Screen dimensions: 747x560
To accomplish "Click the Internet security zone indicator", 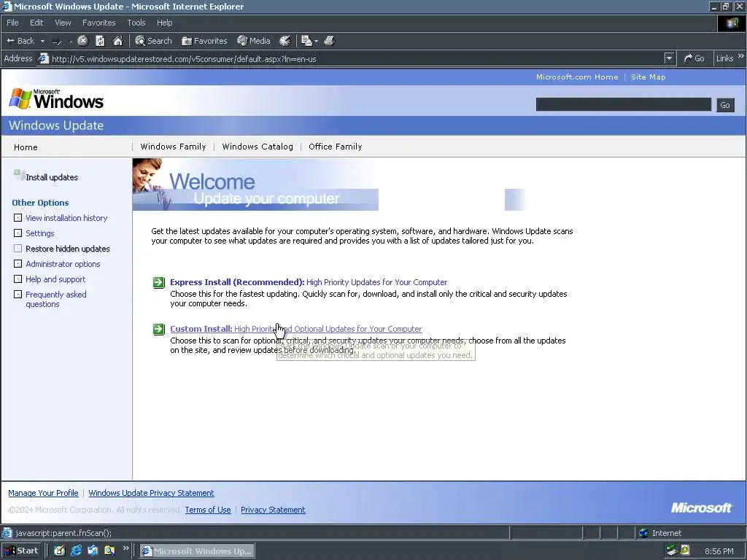I will [x=660, y=533].
